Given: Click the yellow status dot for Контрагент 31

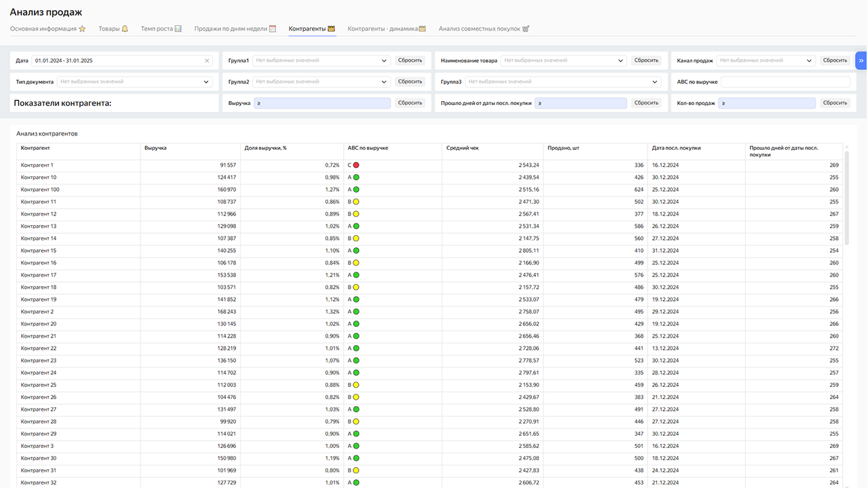Looking at the screenshot, I should [x=356, y=470].
